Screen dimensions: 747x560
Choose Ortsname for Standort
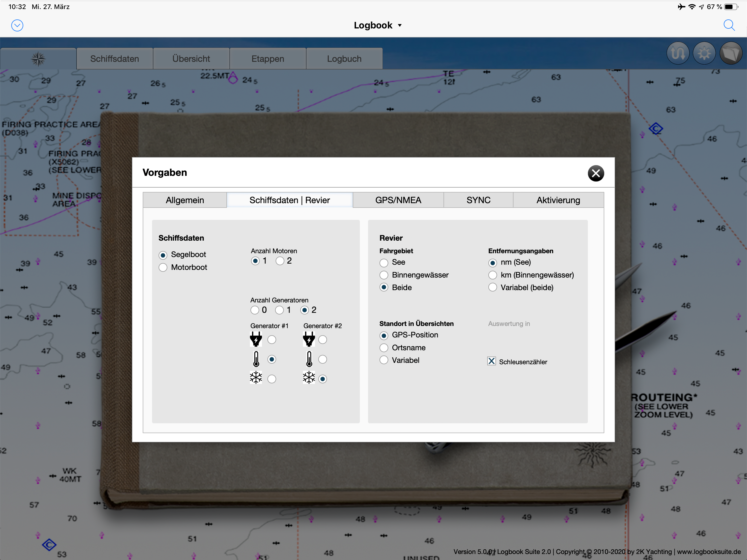point(384,348)
